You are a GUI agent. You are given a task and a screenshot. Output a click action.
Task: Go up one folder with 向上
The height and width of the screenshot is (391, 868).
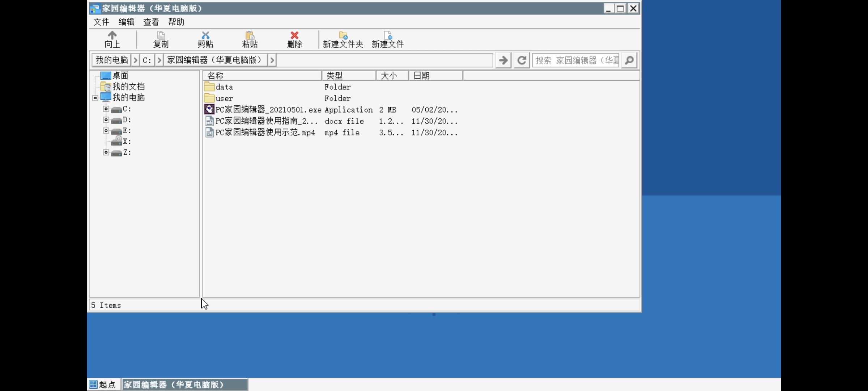(x=112, y=39)
